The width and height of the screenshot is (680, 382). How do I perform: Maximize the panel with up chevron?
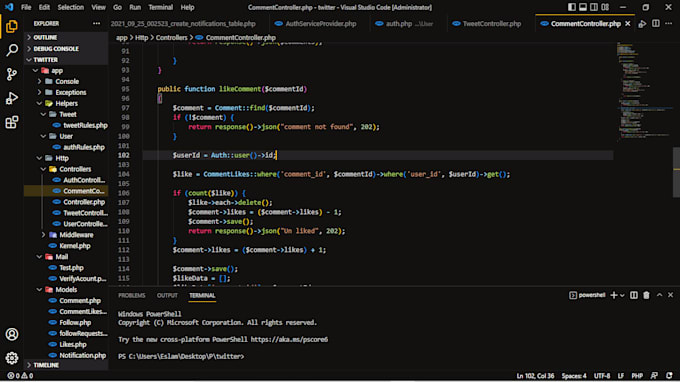coord(659,295)
